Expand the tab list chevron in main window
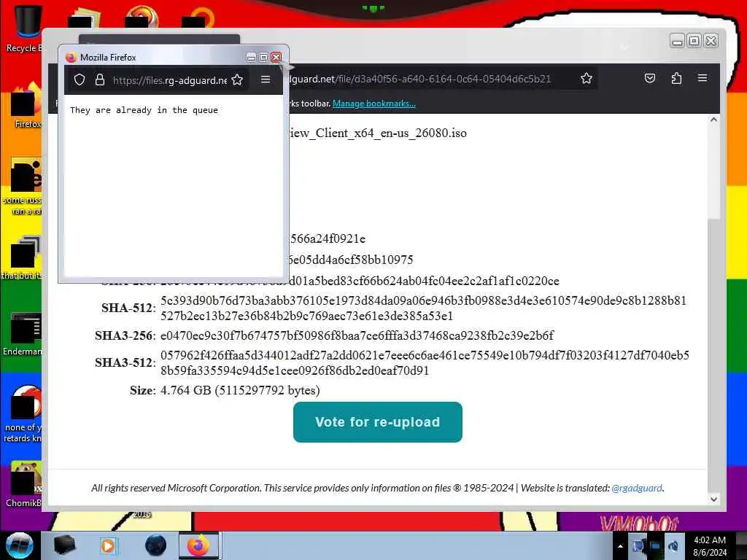 [624, 47]
